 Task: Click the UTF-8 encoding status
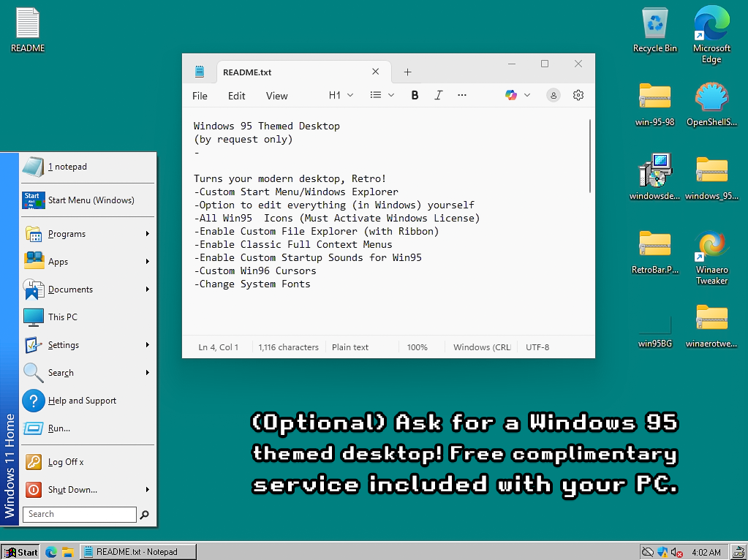click(x=537, y=347)
